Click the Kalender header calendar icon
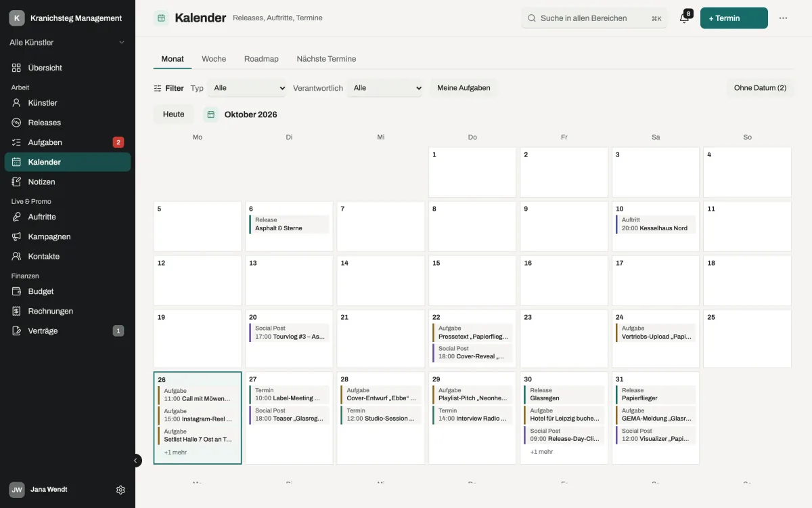812x508 pixels. point(161,18)
